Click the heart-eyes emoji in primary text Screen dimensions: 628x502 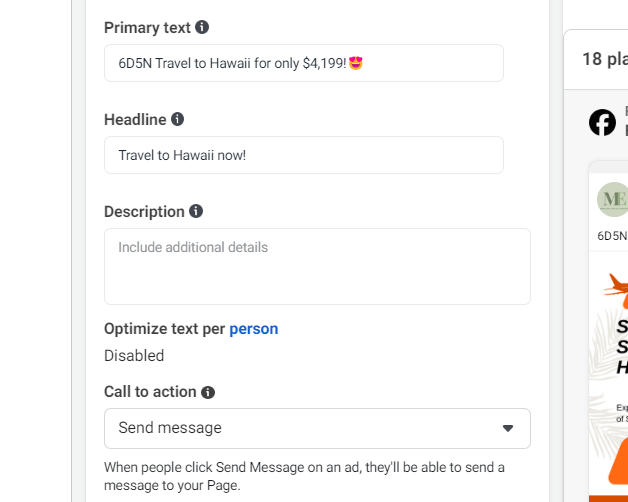tap(355, 63)
